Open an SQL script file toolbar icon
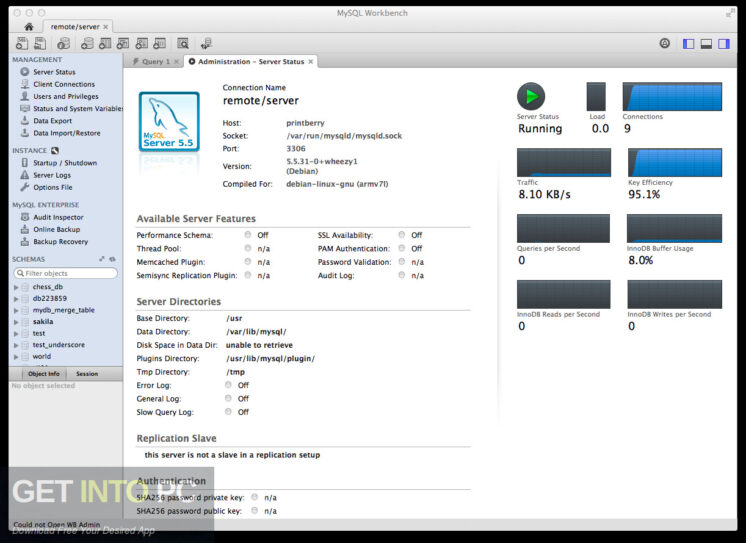746x543 pixels. tap(40, 44)
